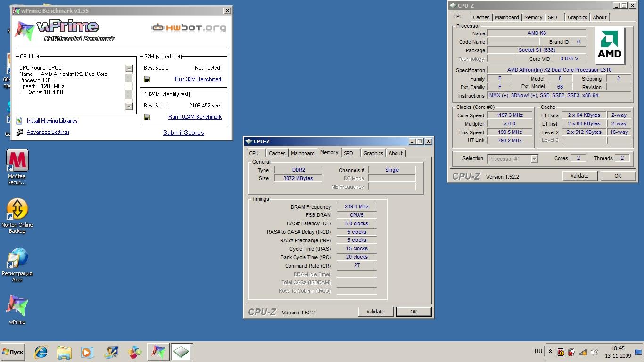Switch to wPrime via its taskbar button
Screen dimensions: 644x362
[x=158, y=352]
